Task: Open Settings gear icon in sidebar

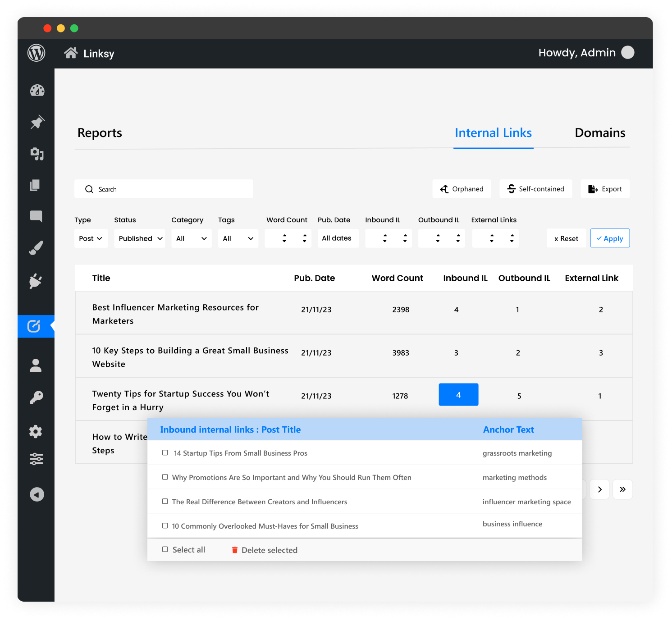Action: tap(36, 431)
